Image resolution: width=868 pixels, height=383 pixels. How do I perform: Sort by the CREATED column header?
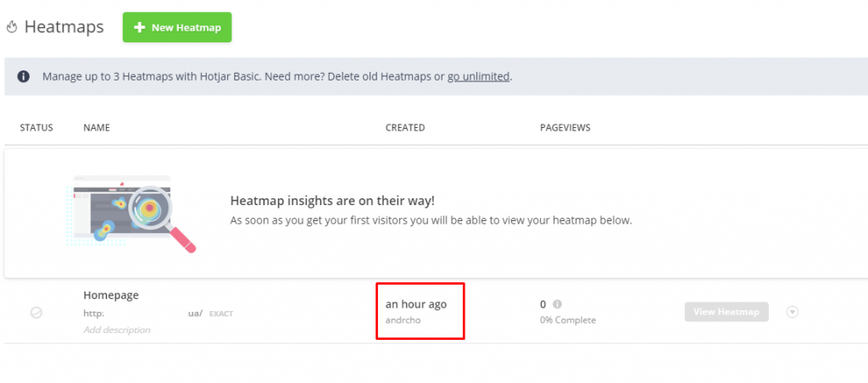tap(405, 128)
